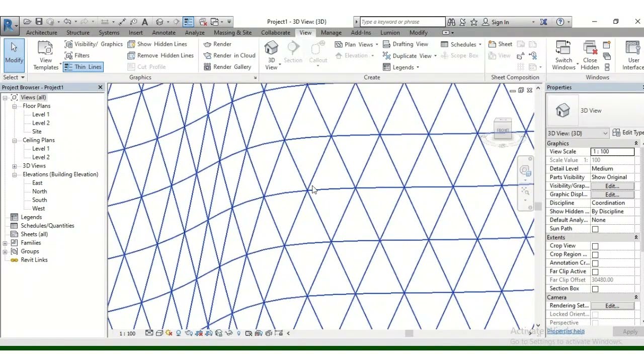This screenshot has height=362, width=644.
Task: Toggle Annotation Crop checkbox
Action: pos(595,263)
